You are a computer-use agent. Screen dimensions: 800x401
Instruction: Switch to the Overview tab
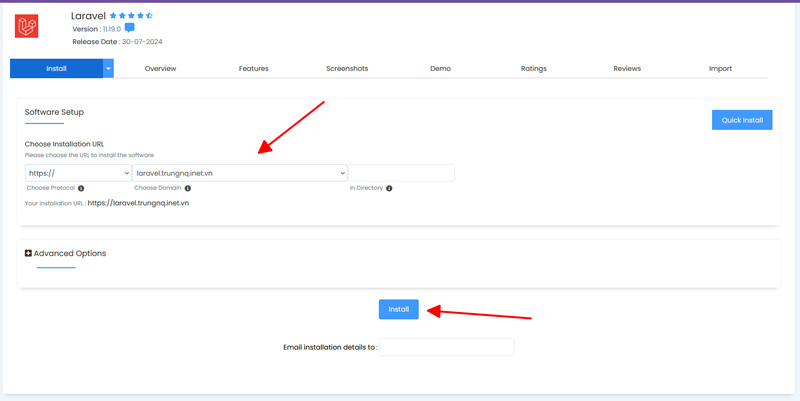point(160,68)
